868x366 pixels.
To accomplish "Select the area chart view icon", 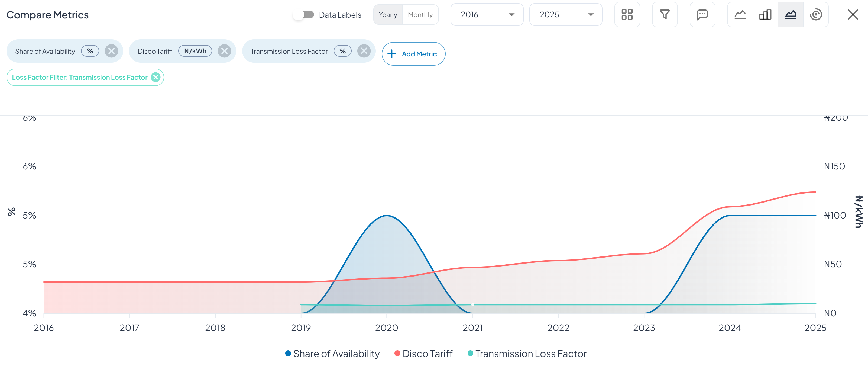I will pos(791,15).
